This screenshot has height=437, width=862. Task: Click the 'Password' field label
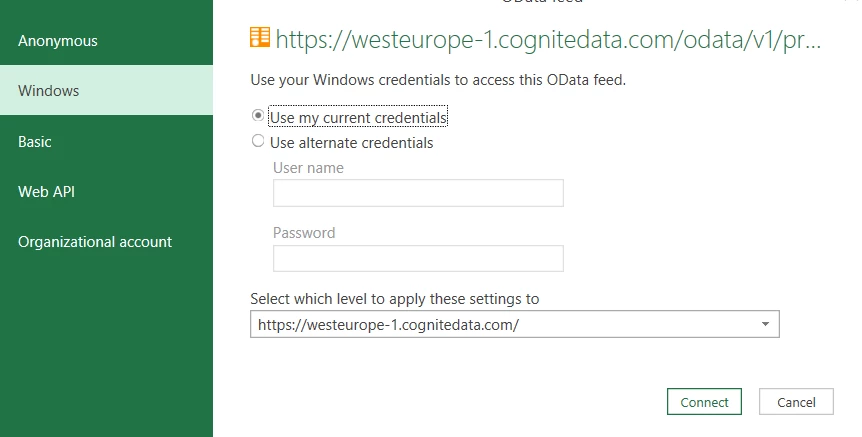[304, 233]
